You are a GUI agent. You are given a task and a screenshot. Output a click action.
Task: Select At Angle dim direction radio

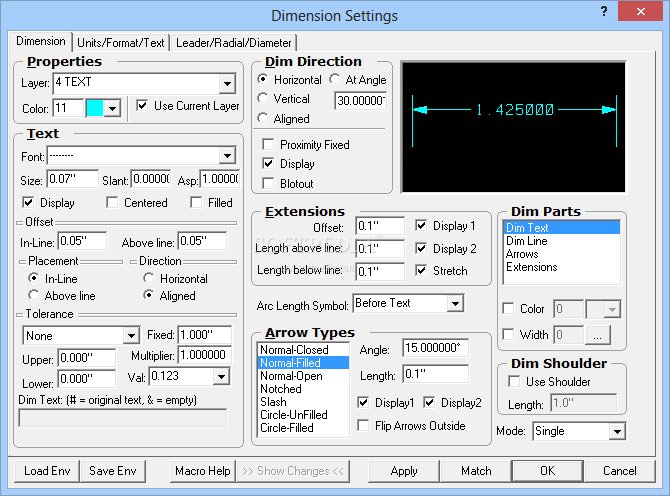pos(335,79)
